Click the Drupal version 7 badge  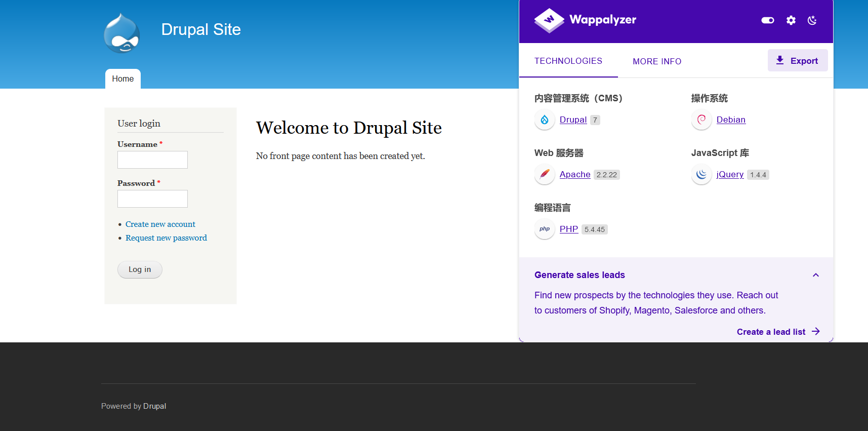(x=595, y=120)
